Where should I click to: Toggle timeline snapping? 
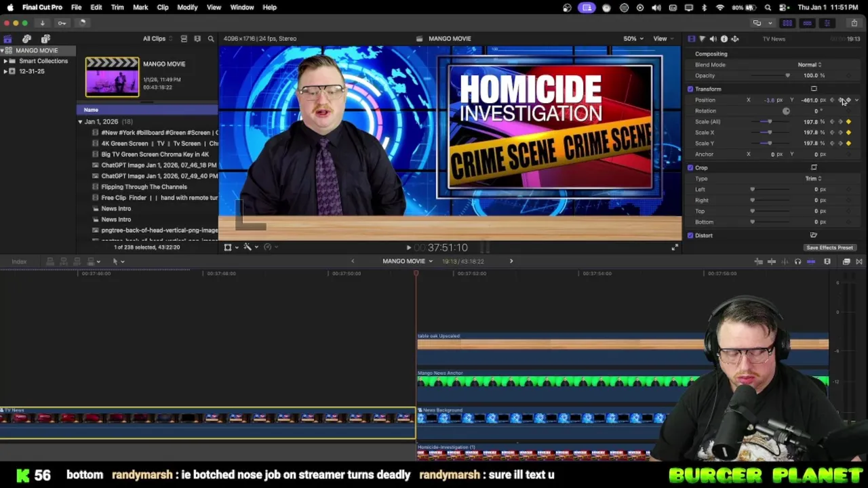click(x=811, y=262)
